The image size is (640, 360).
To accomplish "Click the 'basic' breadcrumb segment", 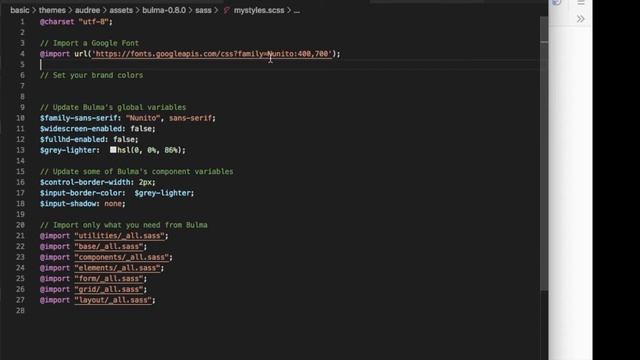I will click(20, 10).
